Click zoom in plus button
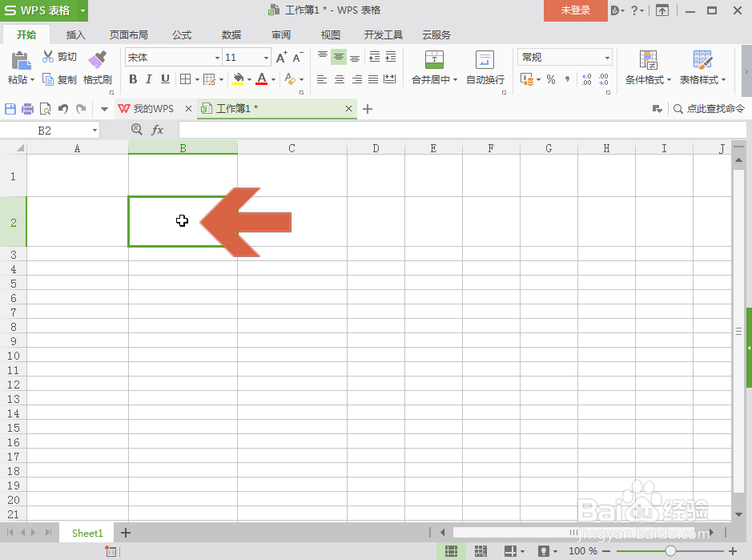The width and height of the screenshot is (752, 560). point(732,551)
